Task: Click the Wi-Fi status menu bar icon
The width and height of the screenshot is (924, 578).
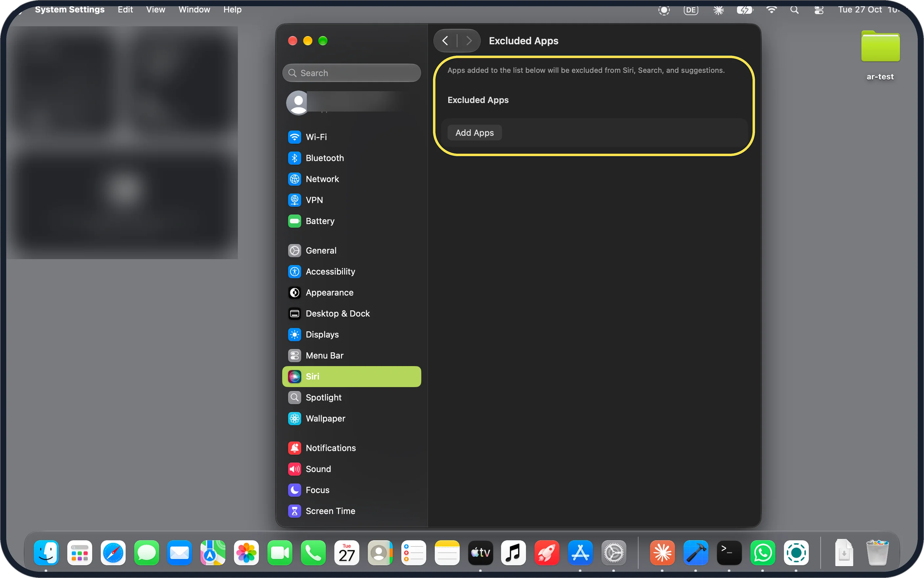Action: 771,10
